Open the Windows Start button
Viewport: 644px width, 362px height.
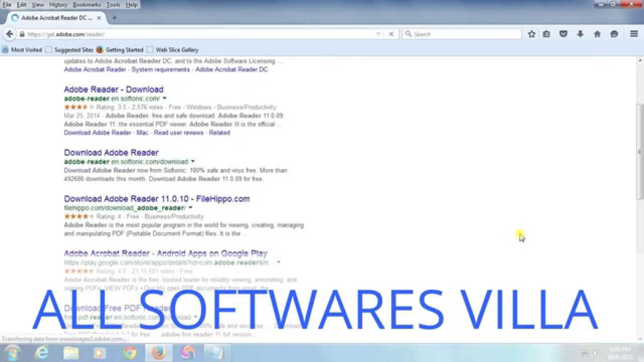[x=11, y=353]
